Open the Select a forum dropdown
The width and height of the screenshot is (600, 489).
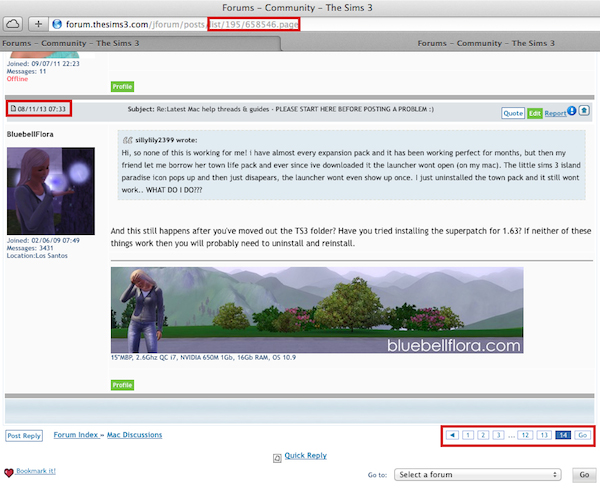click(x=478, y=474)
